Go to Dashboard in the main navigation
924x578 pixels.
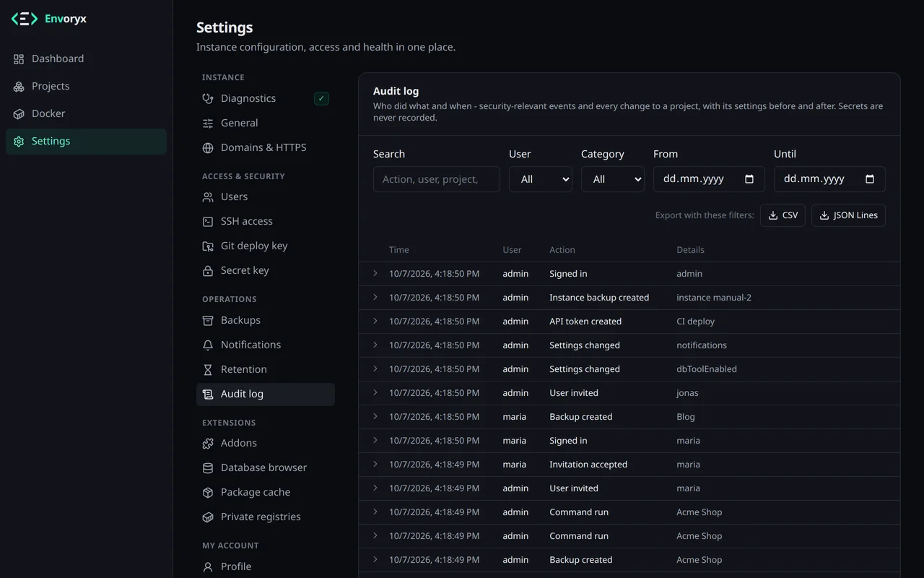86,59
